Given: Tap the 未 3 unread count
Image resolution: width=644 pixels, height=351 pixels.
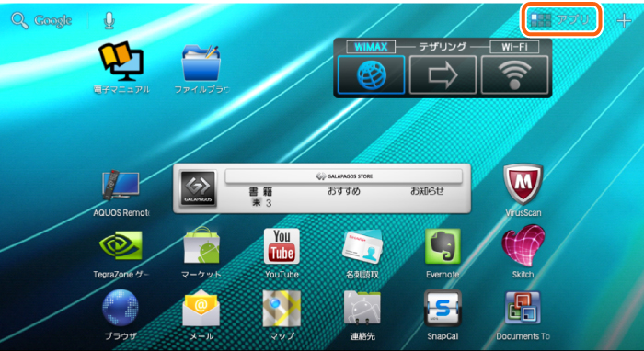Looking at the screenshot, I should click(261, 202).
